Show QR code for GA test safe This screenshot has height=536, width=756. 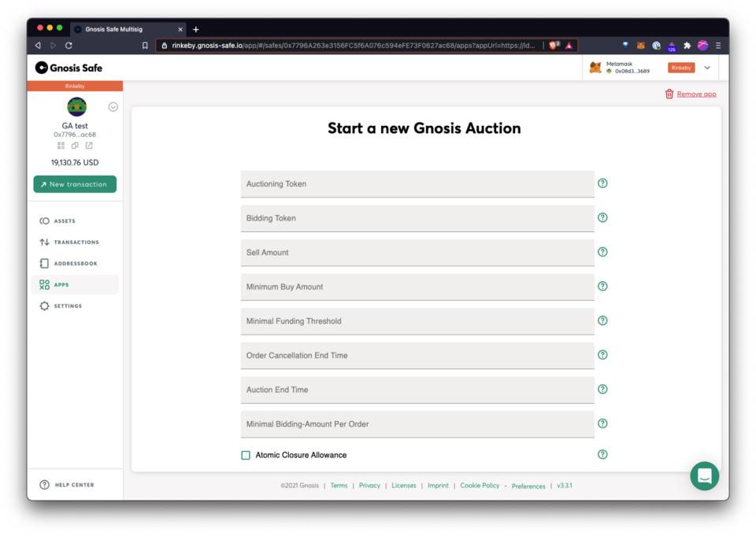[x=61, y=145]
